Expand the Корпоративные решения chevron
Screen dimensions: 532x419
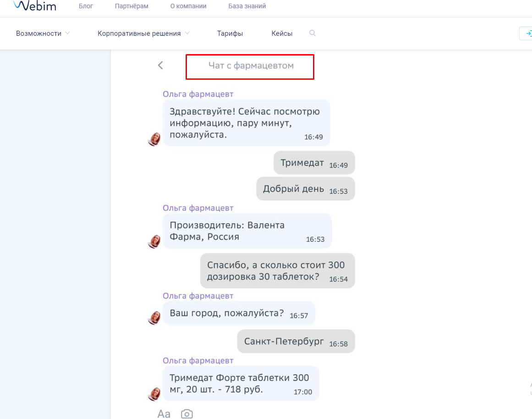coord(187,33)
